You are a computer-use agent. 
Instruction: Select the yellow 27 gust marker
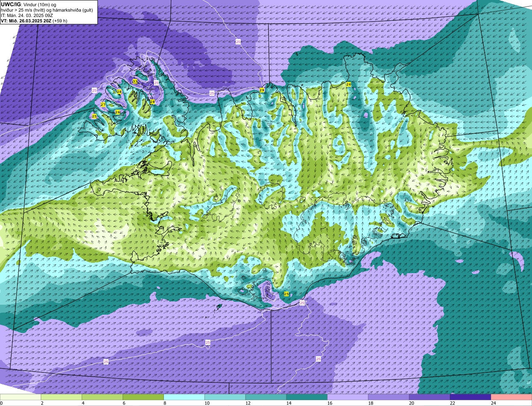[x=103, y=105]
